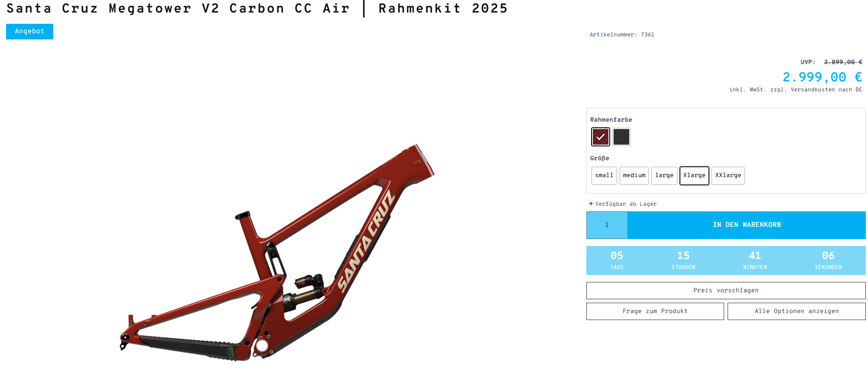Select size small
Screen dimensions: 868x385
(604, 175)
